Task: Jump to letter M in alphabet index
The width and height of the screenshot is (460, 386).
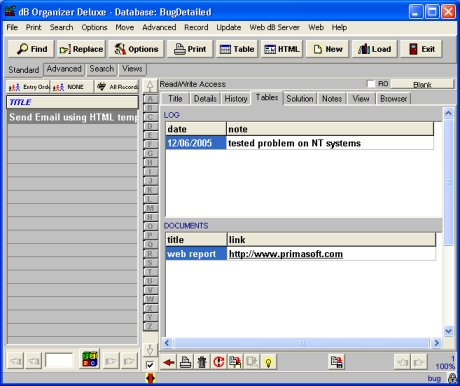Action: 150,208
